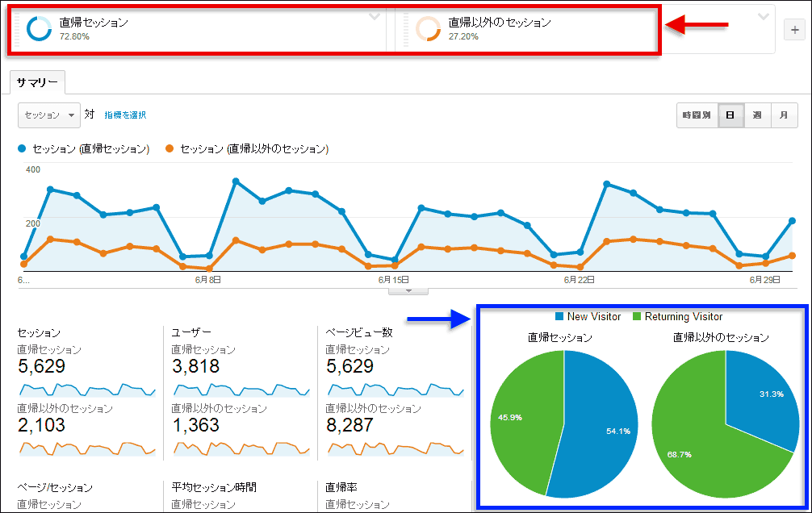Click the orange donut icon of 直帰以外のセッション segment
The width and height of the screenshot is (812, 513).
(x=428, y=29)
